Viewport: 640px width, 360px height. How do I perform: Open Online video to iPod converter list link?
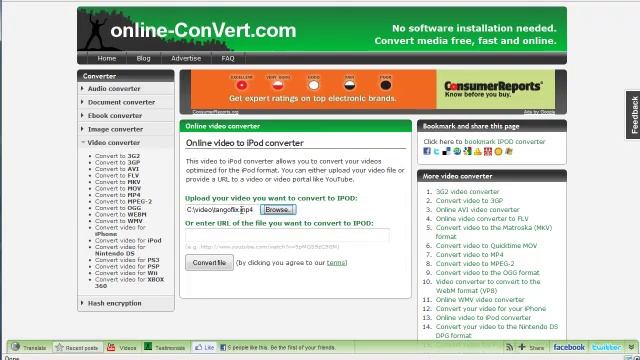(x=483, y=318)
